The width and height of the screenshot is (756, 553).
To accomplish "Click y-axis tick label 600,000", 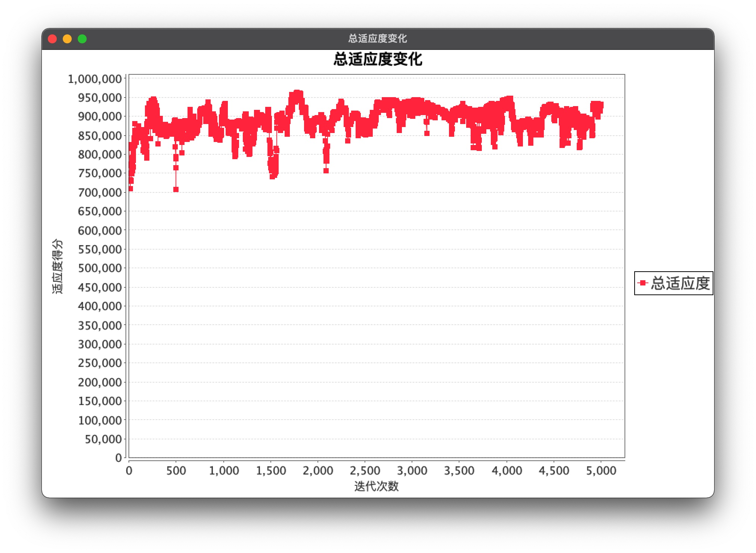I will click(x=100, y=231).
